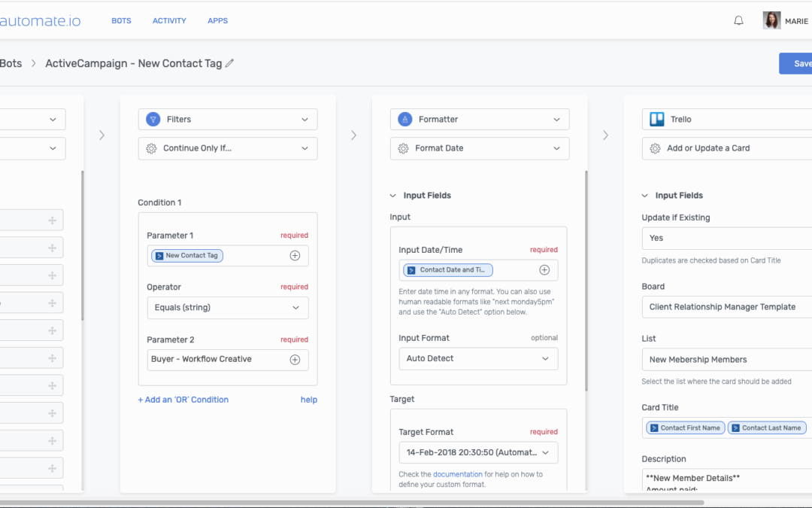The height and width of the screenshot is (508, 812).
Task: Open the documentation link
Action: pos(457,474)
